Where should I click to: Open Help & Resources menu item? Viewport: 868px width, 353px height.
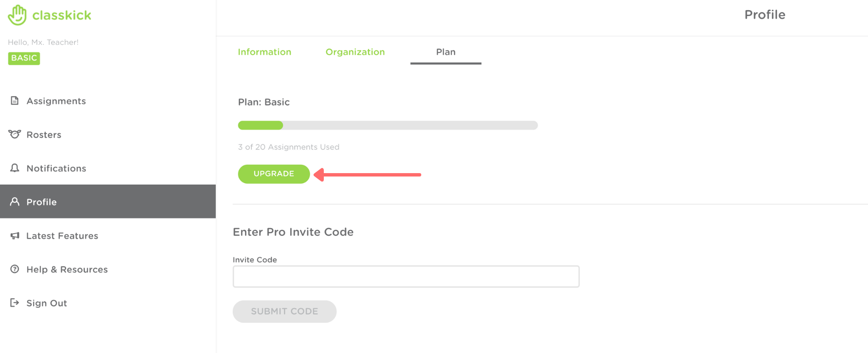pos(67,270)
